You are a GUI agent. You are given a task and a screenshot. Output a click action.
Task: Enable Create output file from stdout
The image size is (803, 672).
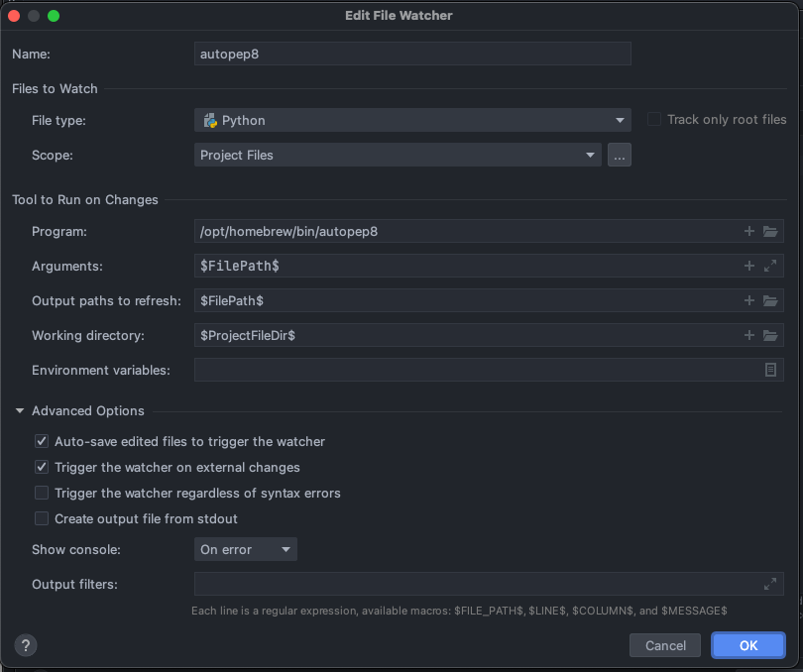tap(42, 518)
